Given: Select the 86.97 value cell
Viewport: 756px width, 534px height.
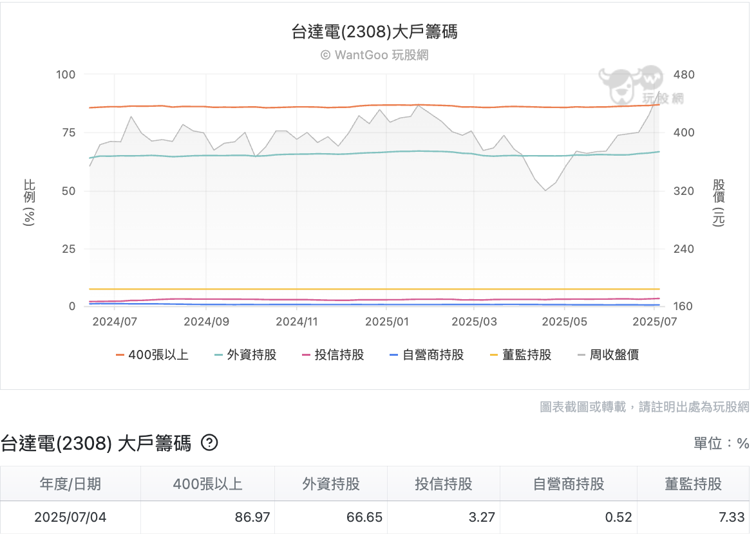Looking at the screenshot, I should [208, 517].
